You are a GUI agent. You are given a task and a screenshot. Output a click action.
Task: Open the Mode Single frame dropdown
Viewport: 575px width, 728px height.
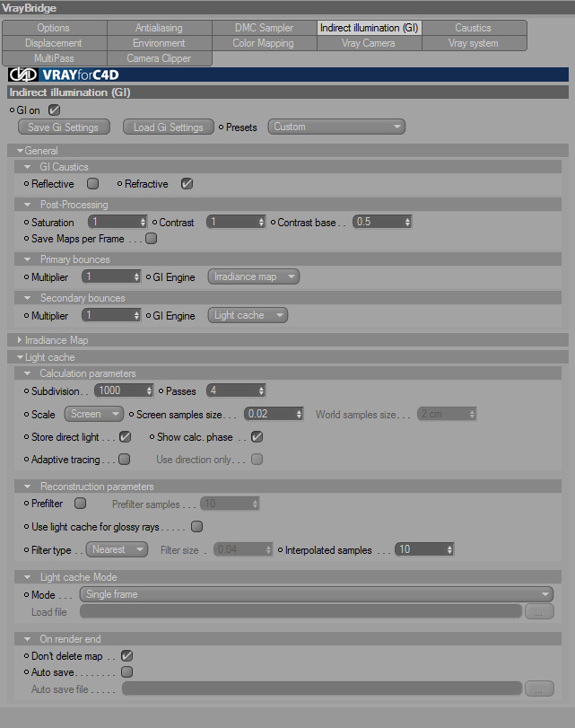(x=317, y=594)
